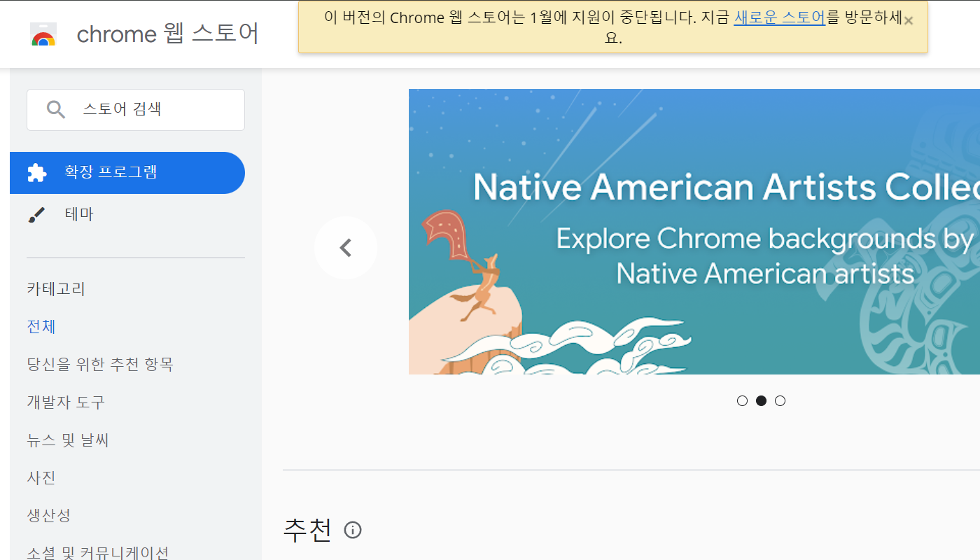Open the 새로운 스토어 link

tap(780, 17)
